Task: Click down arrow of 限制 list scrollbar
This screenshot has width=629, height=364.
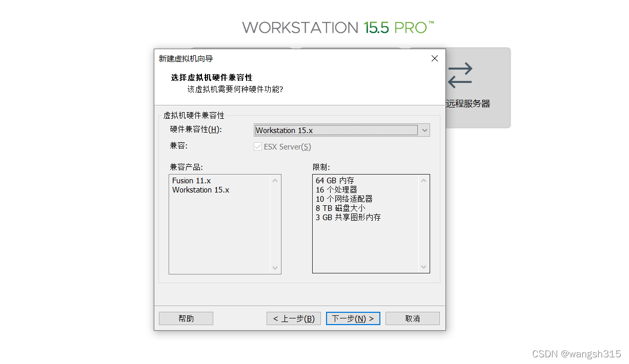Action: pyautogui.click(x=424, y=268)
